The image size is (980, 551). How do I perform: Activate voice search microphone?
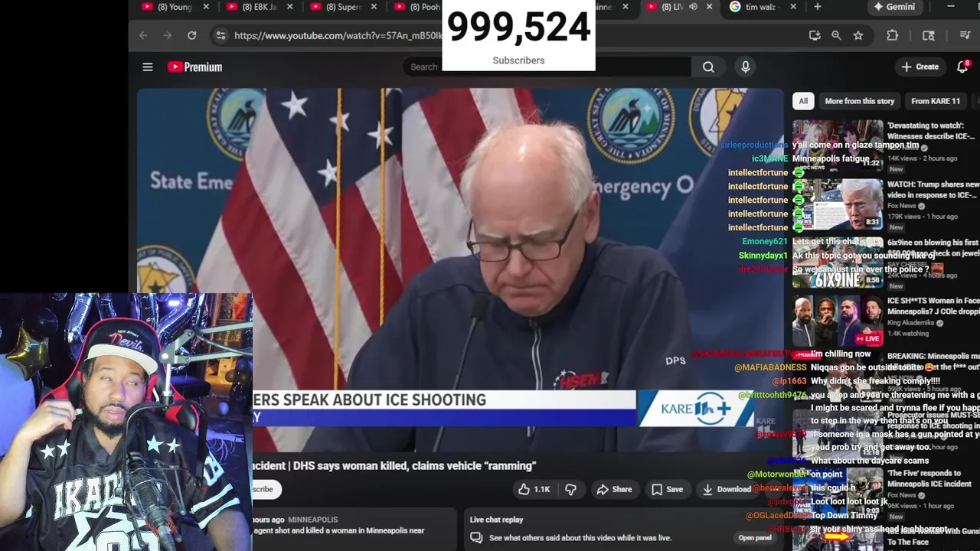coord(745,67)
